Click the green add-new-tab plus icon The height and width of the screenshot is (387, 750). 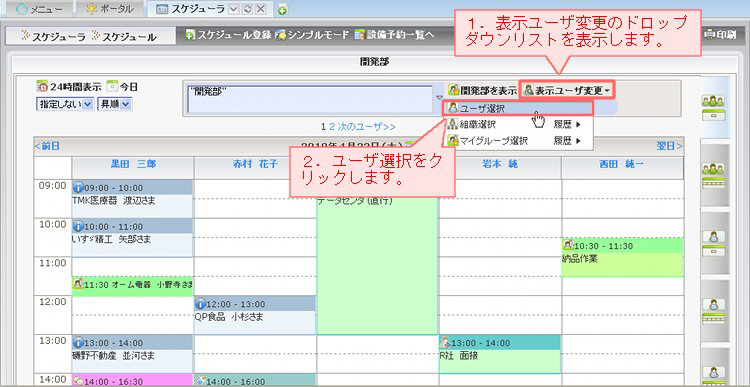point(283,9)
